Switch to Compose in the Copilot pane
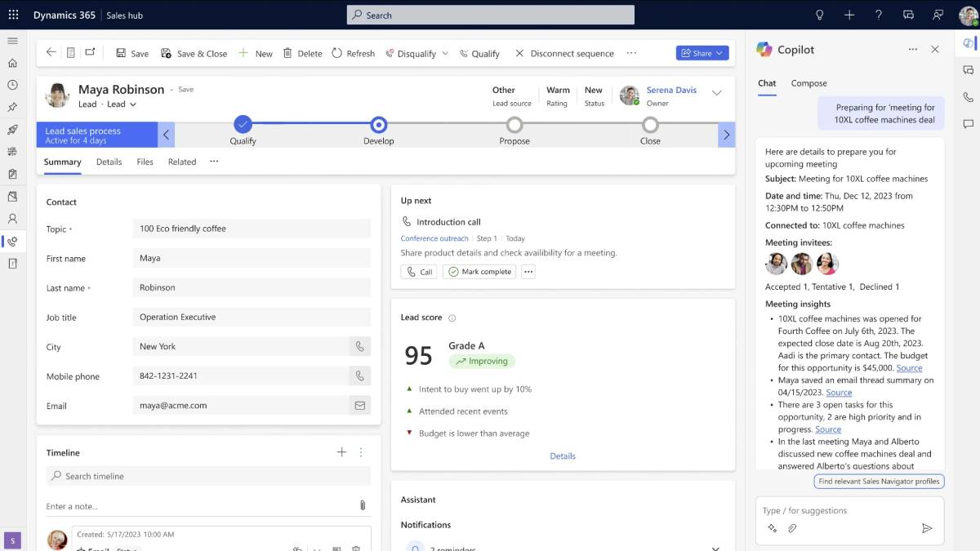 point(808,83)
